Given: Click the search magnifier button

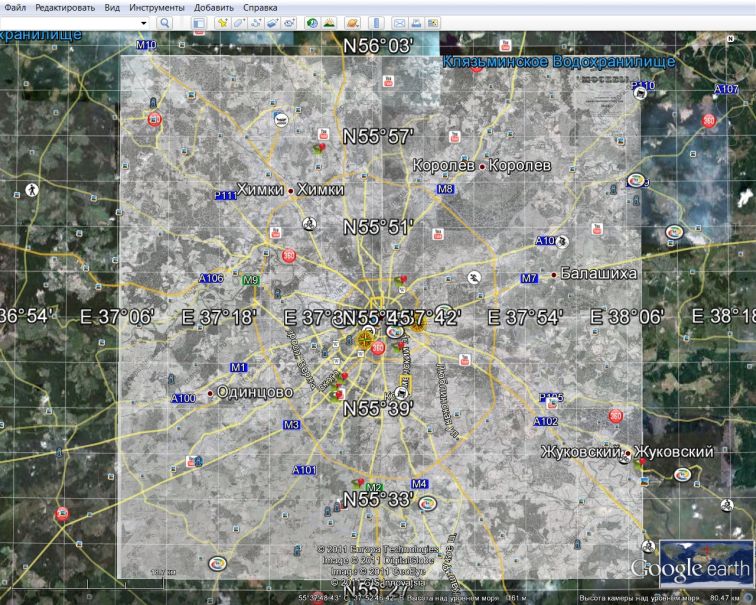Looking at the screenshot, I should (164, 23).
